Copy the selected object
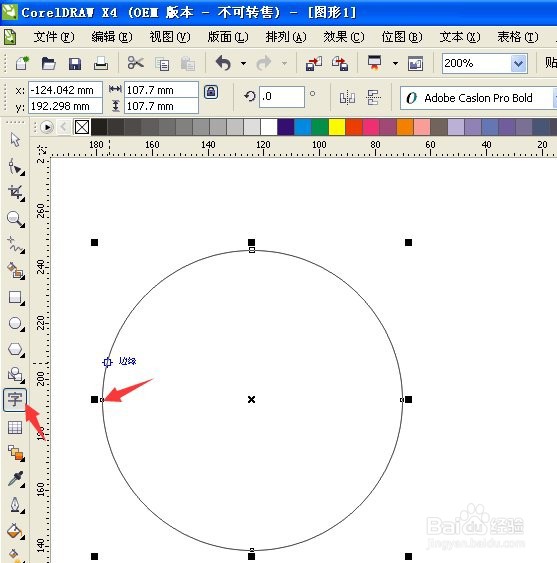The height and width of the screenshot is (563, 557). click(162, 64)
